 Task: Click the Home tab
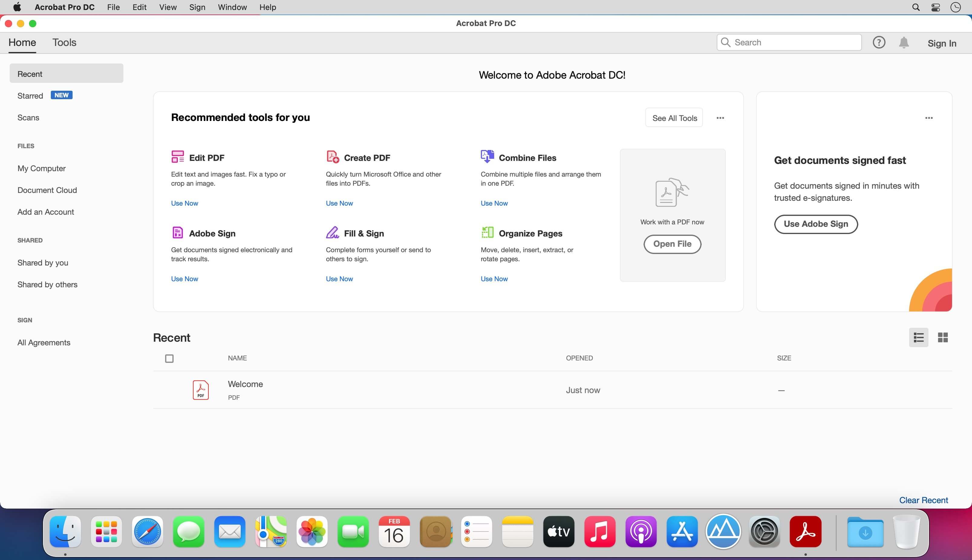(x=22, y=43)
